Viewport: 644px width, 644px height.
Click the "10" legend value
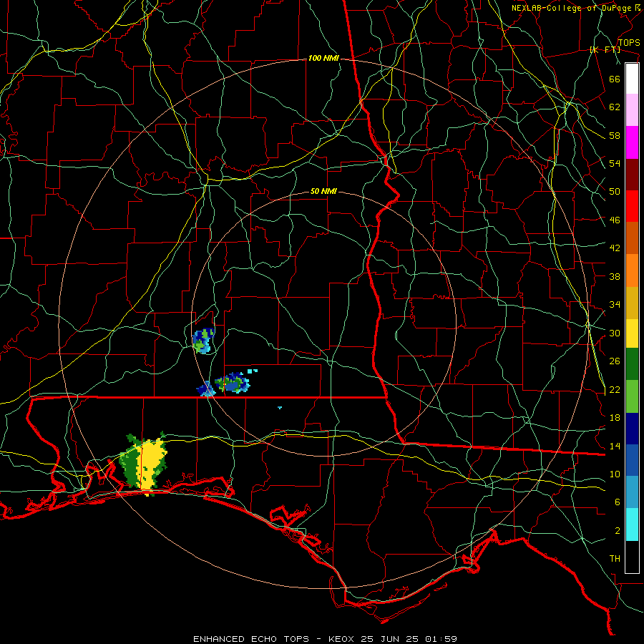615,474
